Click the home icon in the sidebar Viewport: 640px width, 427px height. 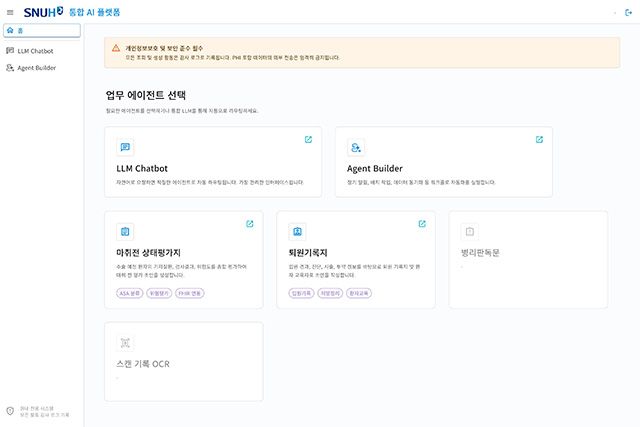click(x=10, y=30)
